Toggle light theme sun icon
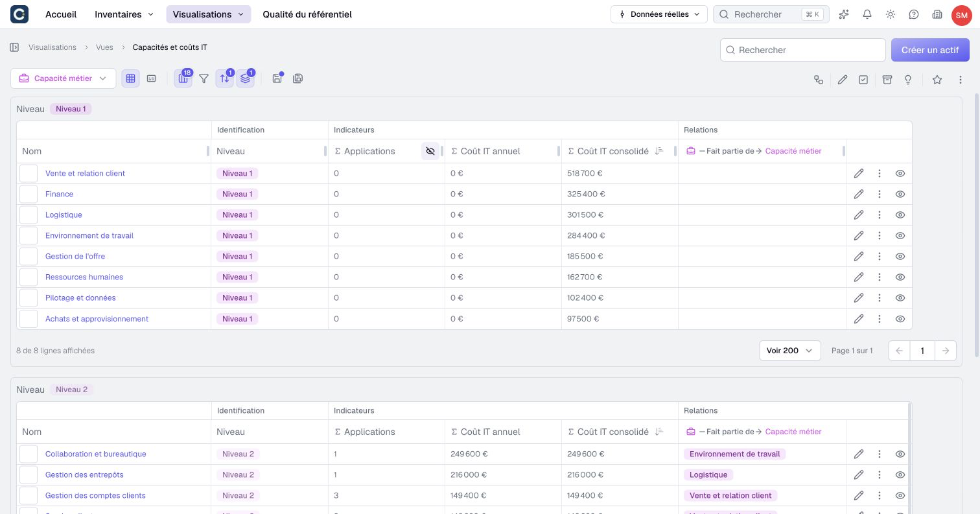The height and width of the screenshot is (514, 980). [x=891, y=14]
